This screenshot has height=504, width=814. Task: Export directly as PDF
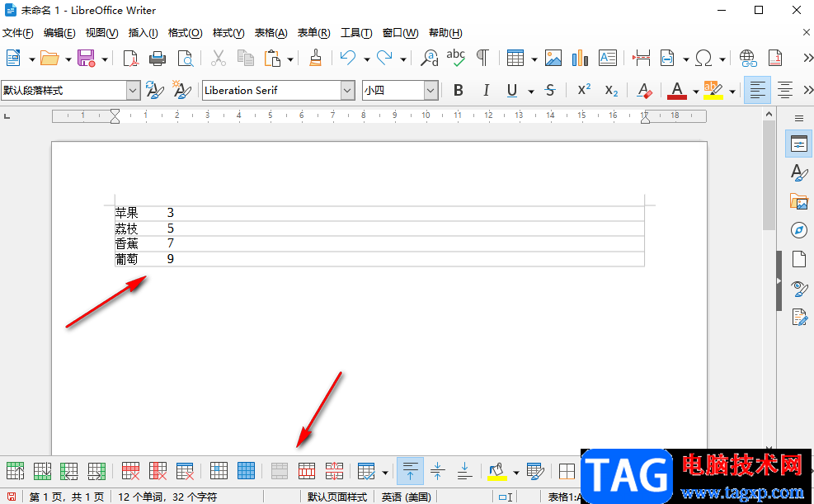pos(131,58)
